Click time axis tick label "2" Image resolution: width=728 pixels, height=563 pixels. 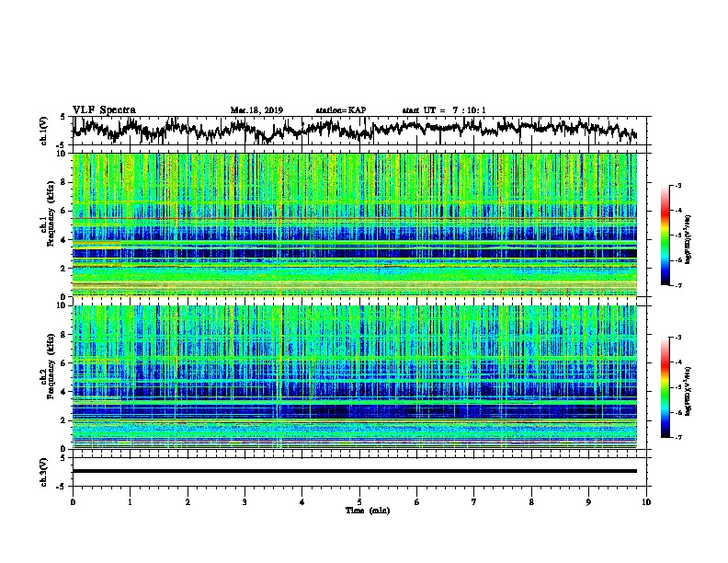(x=188, y=502)
